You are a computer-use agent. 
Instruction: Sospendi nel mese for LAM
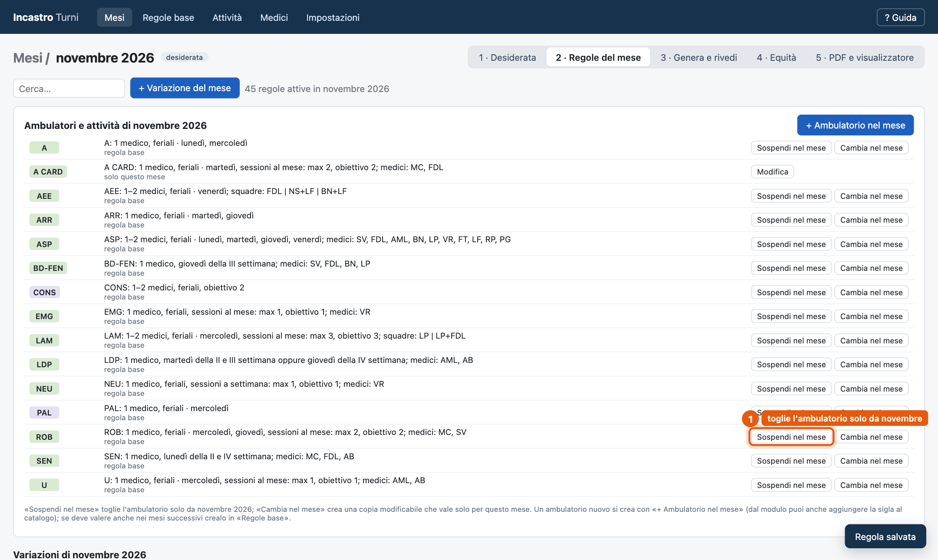(x=791, y=340)
